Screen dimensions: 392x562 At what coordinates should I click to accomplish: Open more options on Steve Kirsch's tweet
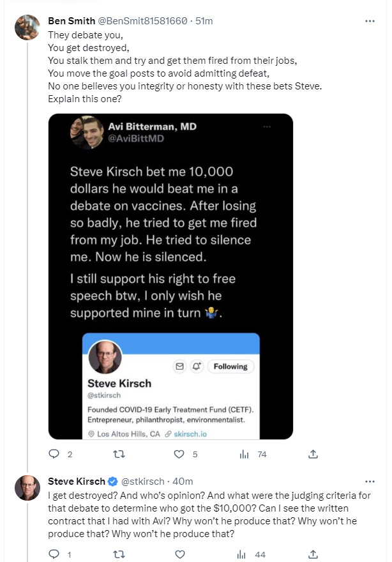coord(370,481)
